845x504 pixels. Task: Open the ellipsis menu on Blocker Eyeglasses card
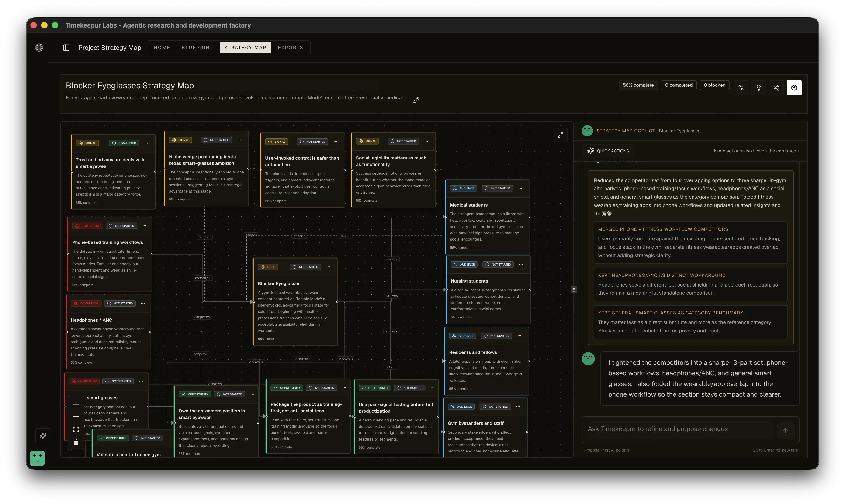pyautogui.click(x=328, y=267)
